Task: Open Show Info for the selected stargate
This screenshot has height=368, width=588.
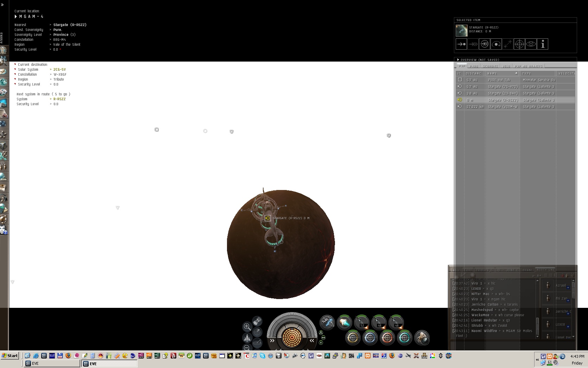Action: (x=543, y=44)
